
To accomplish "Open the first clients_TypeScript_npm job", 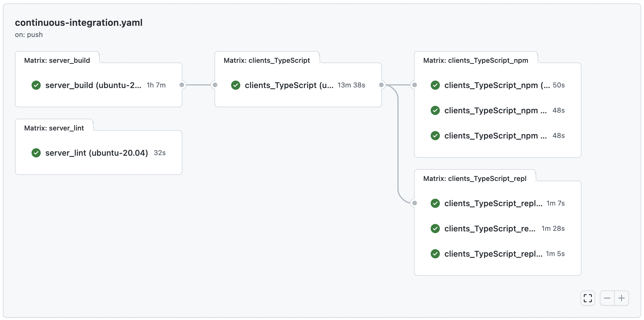I will point(497,85).
